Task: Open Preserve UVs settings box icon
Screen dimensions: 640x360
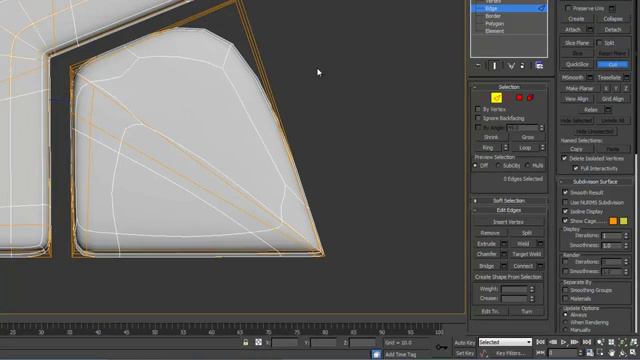Action: (x=612, y=8)
